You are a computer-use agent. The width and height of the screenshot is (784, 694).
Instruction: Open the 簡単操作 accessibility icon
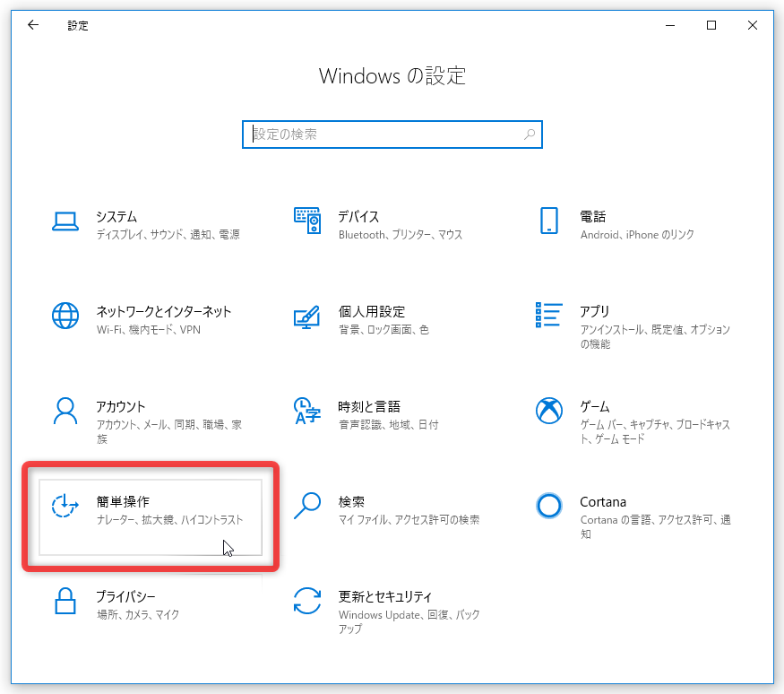point(65,506)
